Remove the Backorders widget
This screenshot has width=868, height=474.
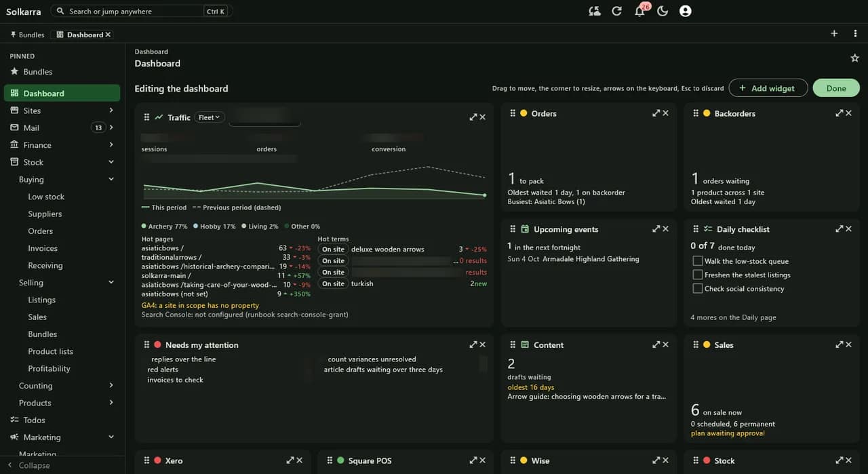[x=848, y=113]
